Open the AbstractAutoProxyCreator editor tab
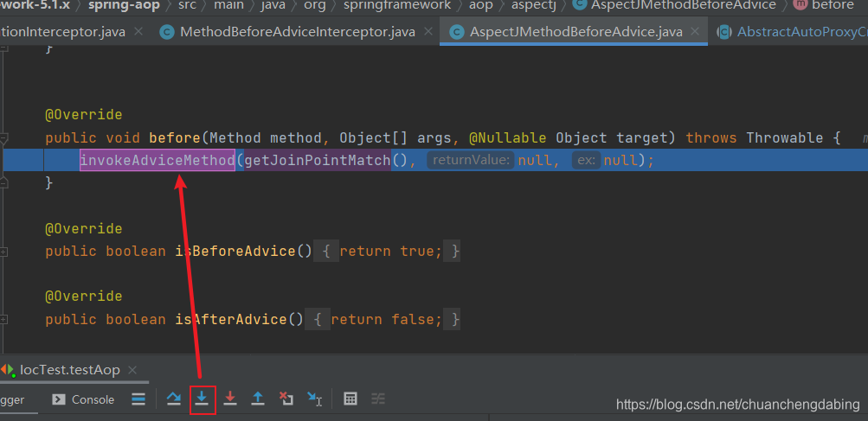 pyautogui.click(x=792, y=32)
